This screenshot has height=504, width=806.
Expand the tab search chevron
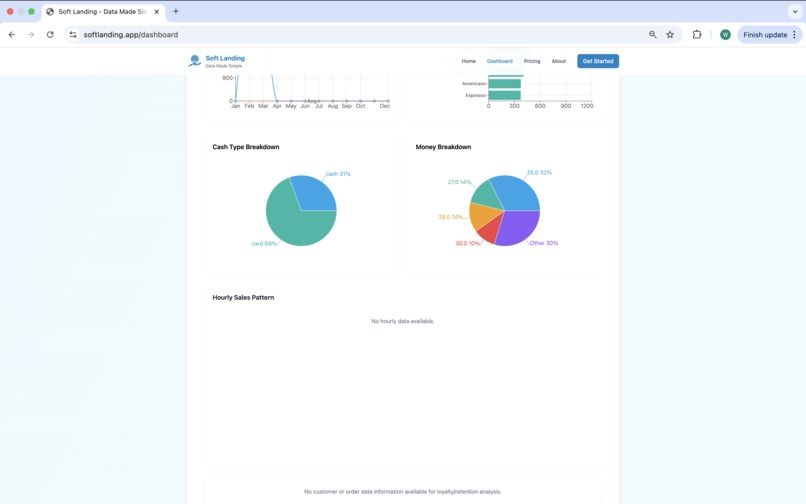pos(795,11)
